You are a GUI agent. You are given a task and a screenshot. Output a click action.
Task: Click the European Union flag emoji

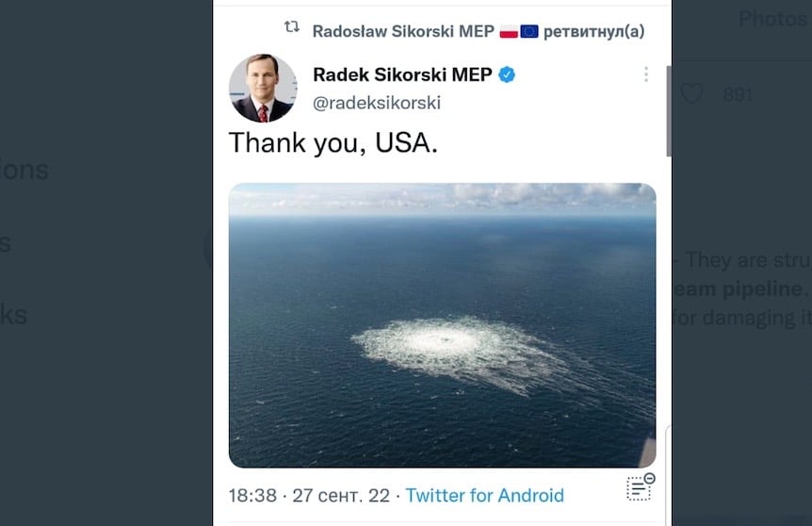(529, 31)
